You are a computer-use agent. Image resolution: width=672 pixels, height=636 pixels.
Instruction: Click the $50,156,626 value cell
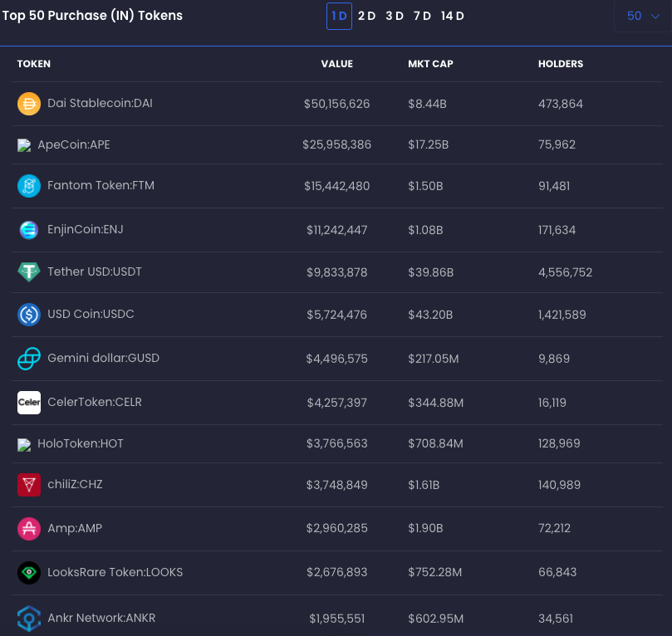(337, 104)
